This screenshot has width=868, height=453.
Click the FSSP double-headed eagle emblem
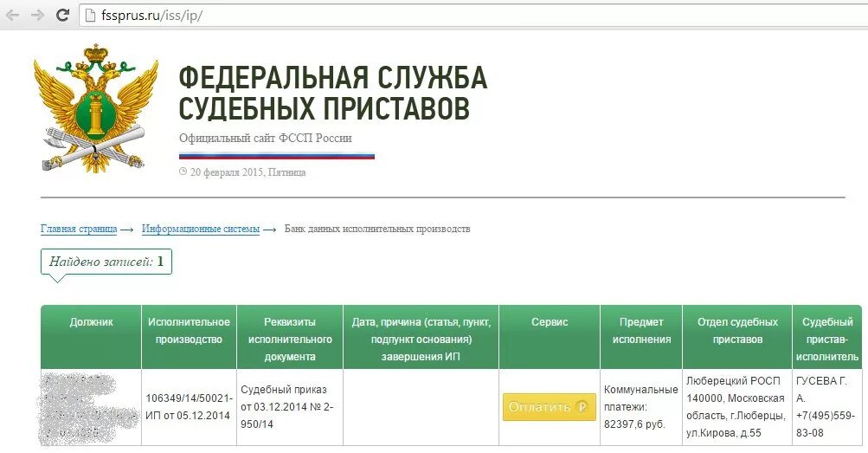click(x=95, y=108)
